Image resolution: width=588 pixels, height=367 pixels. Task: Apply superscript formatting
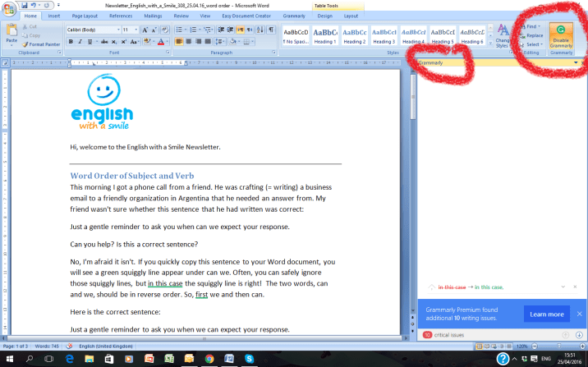point(123,42)
